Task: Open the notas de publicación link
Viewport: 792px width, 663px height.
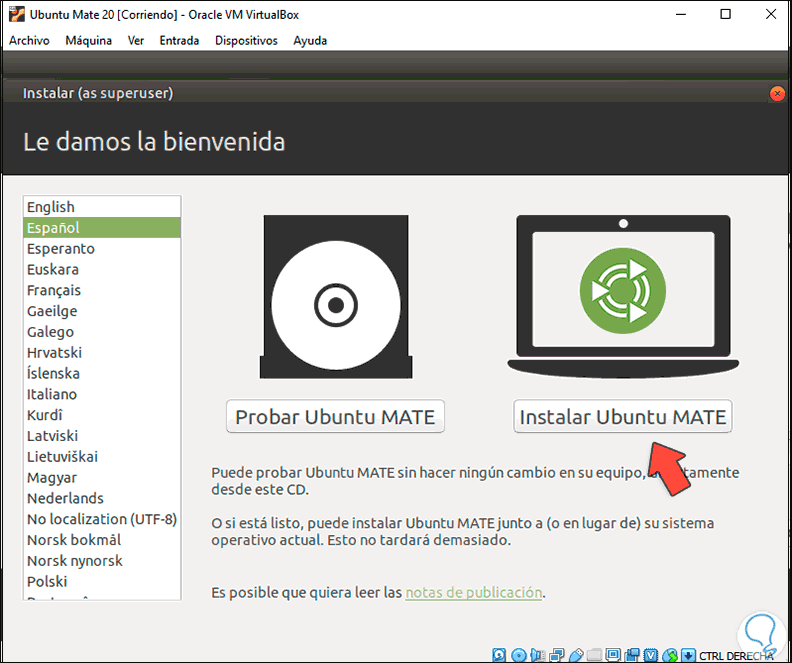Action: 474,592
